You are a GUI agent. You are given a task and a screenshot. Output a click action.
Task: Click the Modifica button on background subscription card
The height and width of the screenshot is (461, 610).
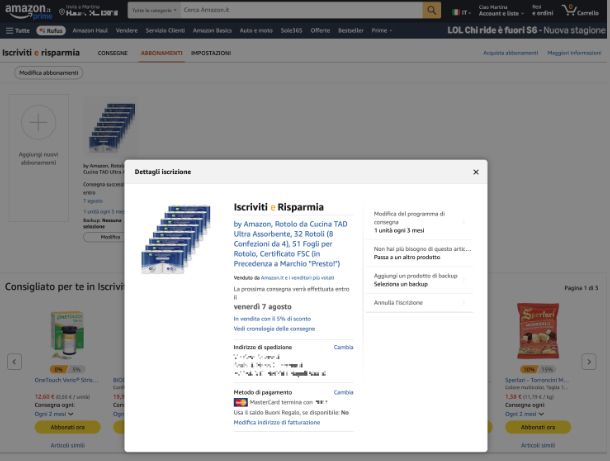[x=104, y=237]
